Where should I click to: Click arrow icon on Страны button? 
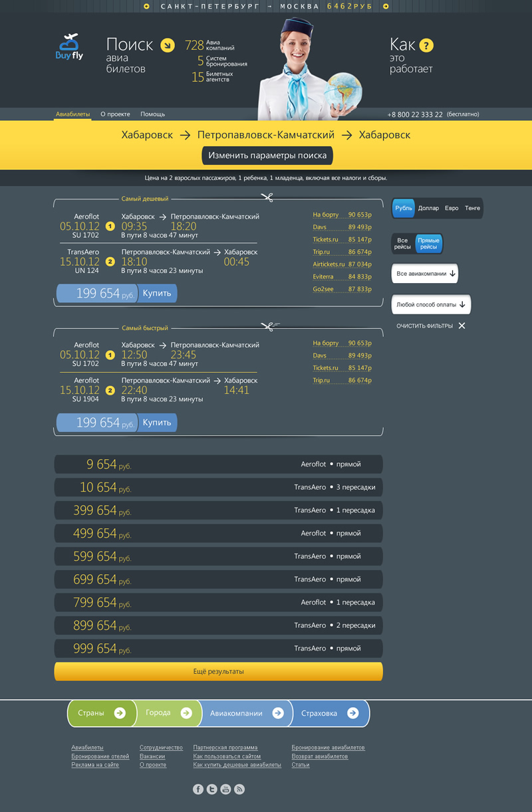tap(120, 713)
